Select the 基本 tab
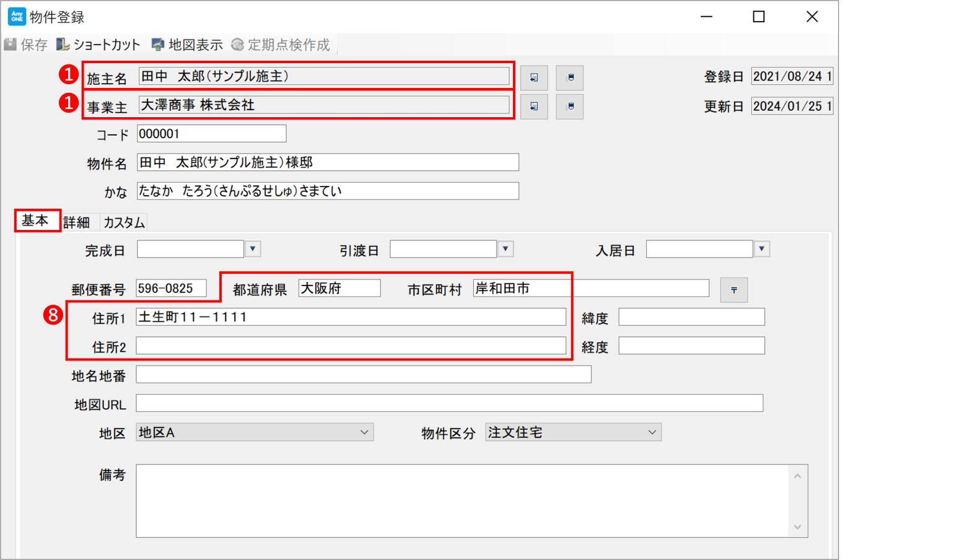Image resolution: width=967 pixels, height=560 pixels. [35, 221]
